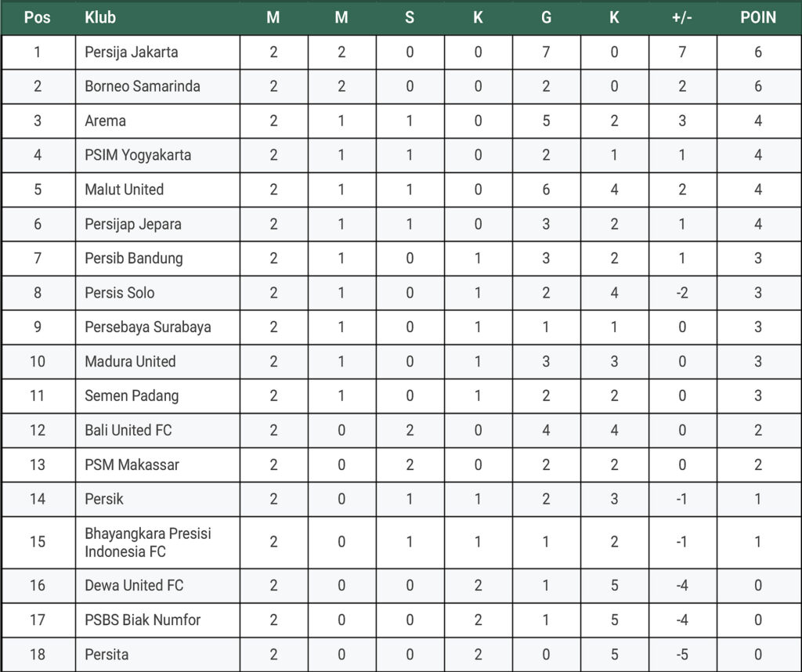Select Persis Solo club name
The height and width of the screenshot is (672, 802).
[120, 292]
